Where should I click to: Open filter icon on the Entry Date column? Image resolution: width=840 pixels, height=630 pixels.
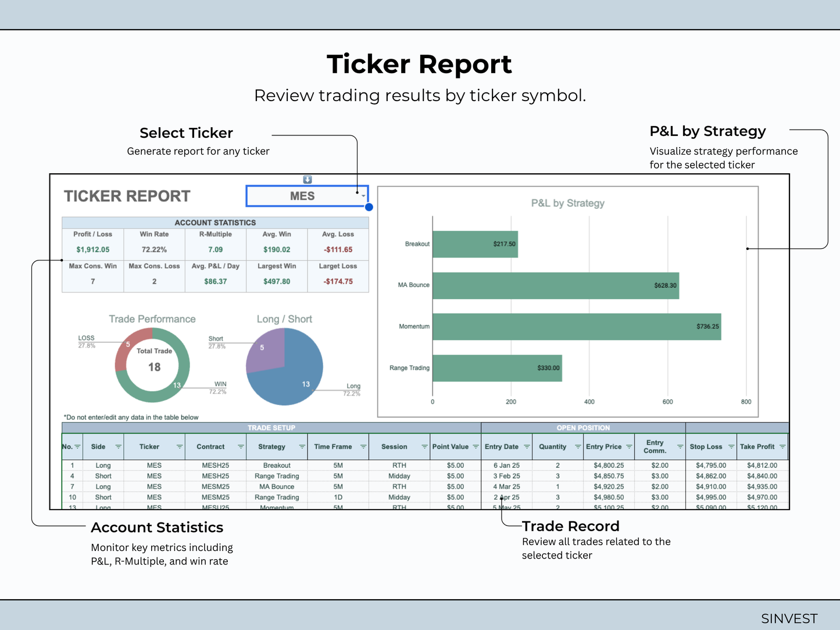pos(527,447)
